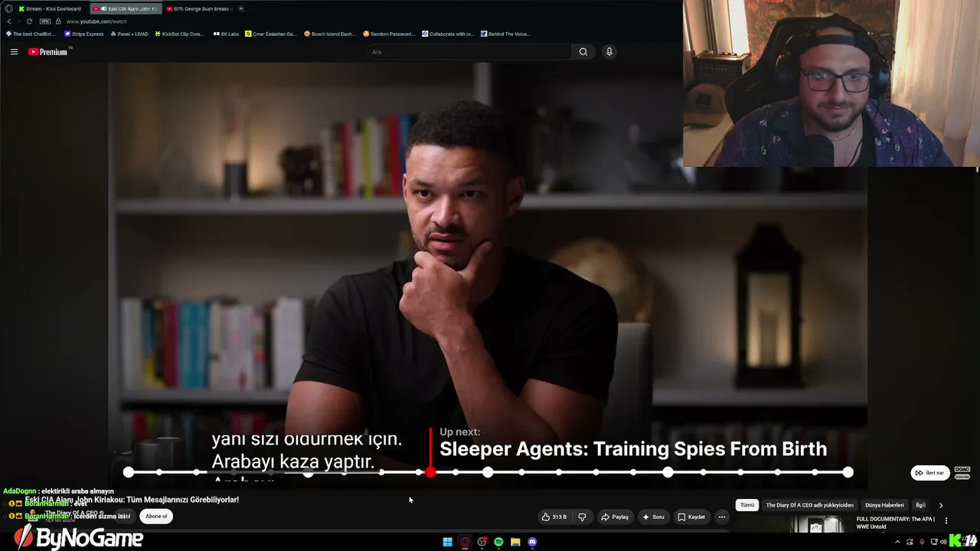Click the YouTube search magnifier button
Screen dimensions: 980x551
583,52
